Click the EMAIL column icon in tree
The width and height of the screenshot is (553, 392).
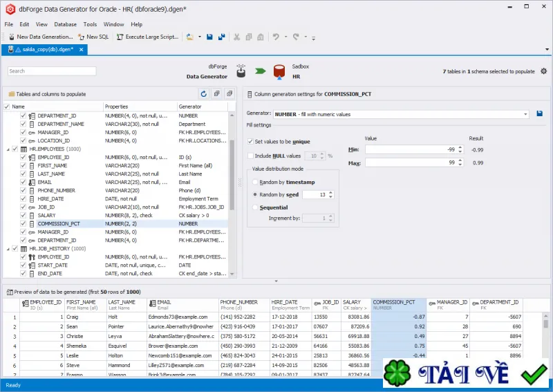32,182
